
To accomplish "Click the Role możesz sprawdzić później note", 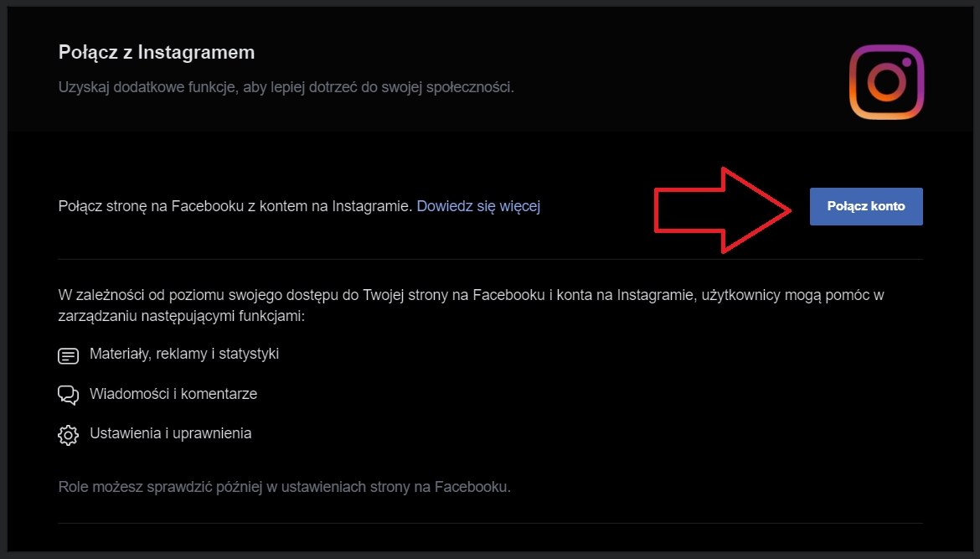I will click(284, 486).
